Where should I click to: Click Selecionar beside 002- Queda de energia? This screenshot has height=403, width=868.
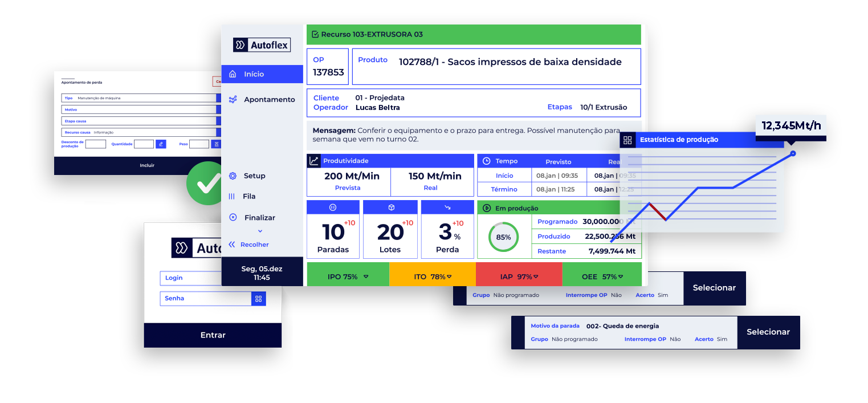pyautogui.click(x=768, y=332)
